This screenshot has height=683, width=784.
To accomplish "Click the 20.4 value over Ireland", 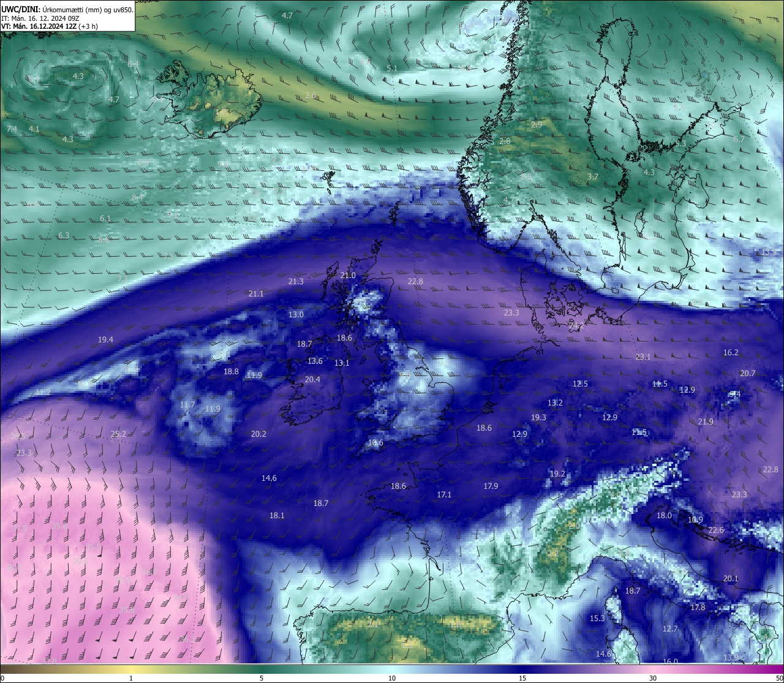I will pyautogui.click(x=312, y=379).
